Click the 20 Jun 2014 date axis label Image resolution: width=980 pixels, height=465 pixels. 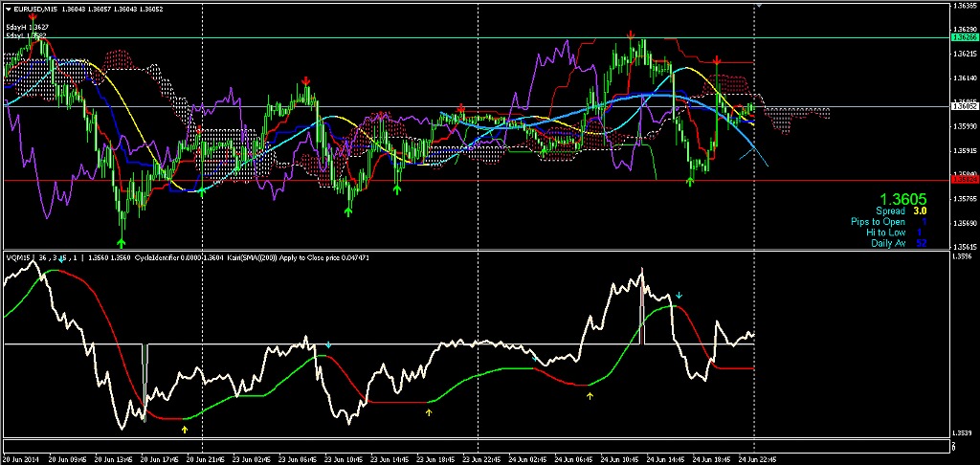(21, 459)
